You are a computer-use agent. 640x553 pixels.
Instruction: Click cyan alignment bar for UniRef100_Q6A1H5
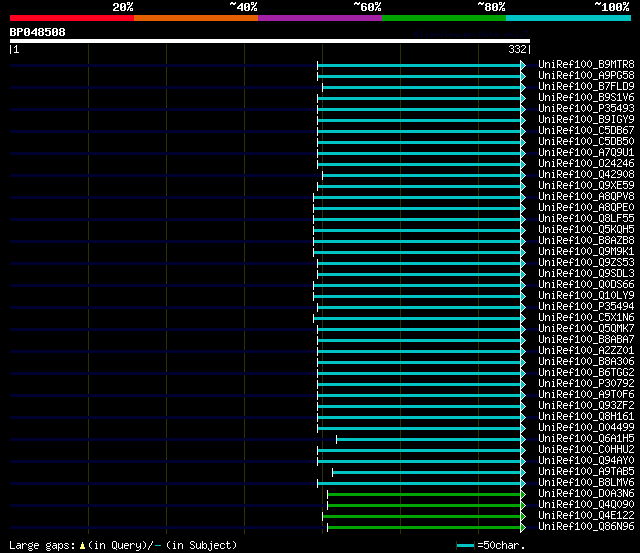pyautogui.click(x=429, y=440)
